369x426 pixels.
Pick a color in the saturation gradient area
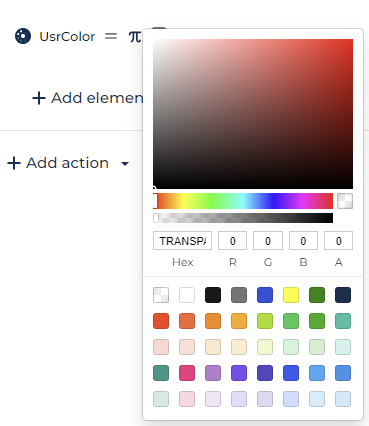click(x=253, y=114)
